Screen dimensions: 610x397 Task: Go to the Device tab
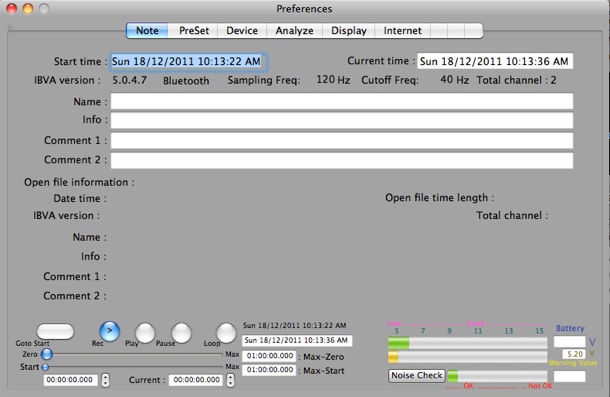tap(242, 31)
